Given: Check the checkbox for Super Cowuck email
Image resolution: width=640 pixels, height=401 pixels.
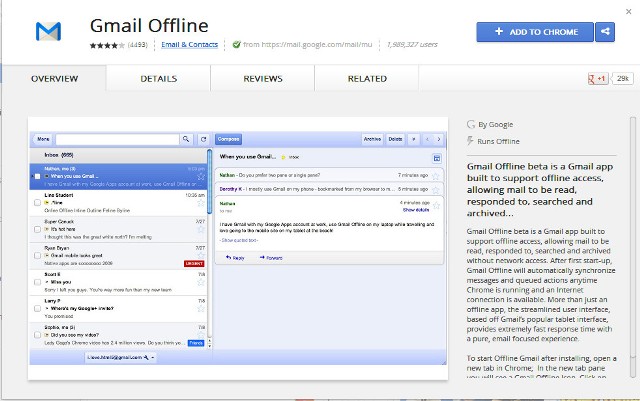Looking at the screenshot, I should (x=38, y=229).
